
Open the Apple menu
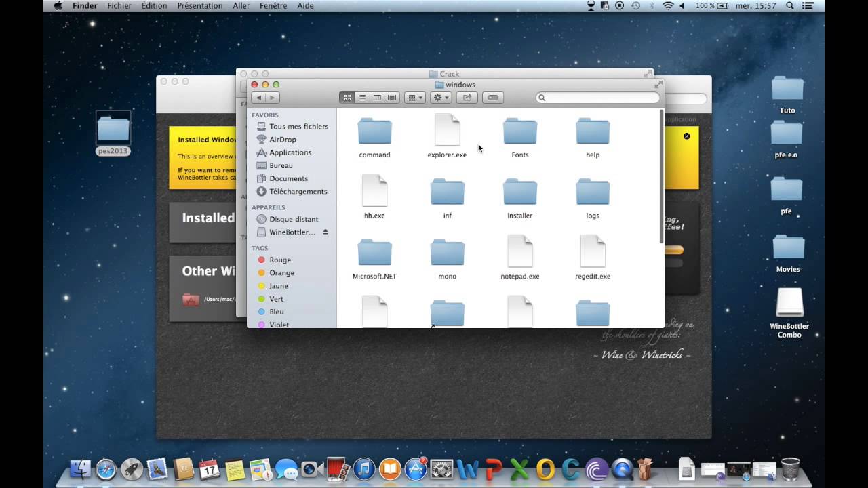click(58, 5)
